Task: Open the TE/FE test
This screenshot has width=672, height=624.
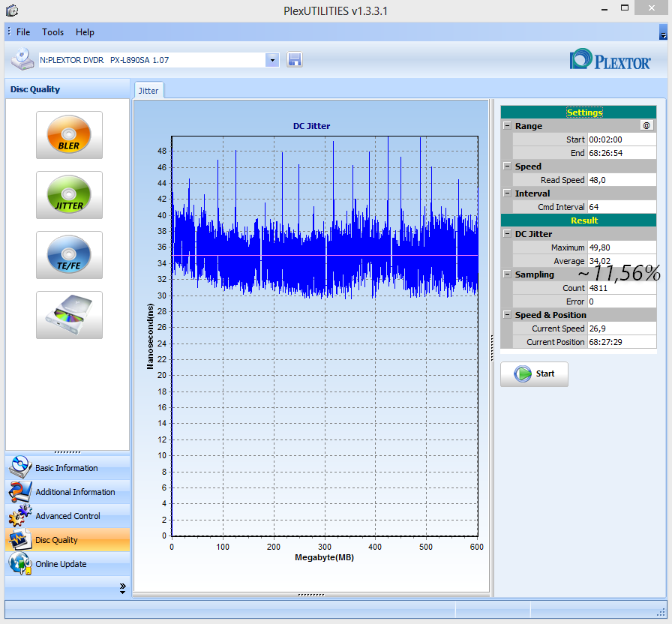Action: tap(69, 255)
